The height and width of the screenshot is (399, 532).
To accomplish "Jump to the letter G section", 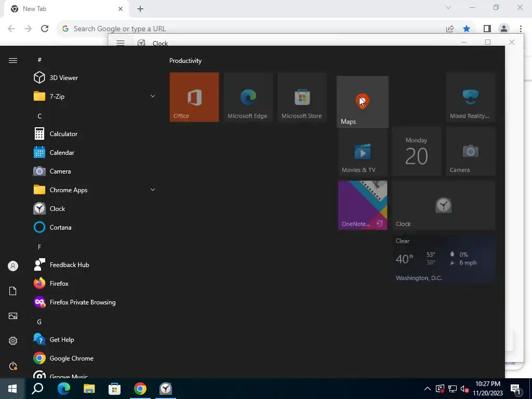I will point(39,322).
